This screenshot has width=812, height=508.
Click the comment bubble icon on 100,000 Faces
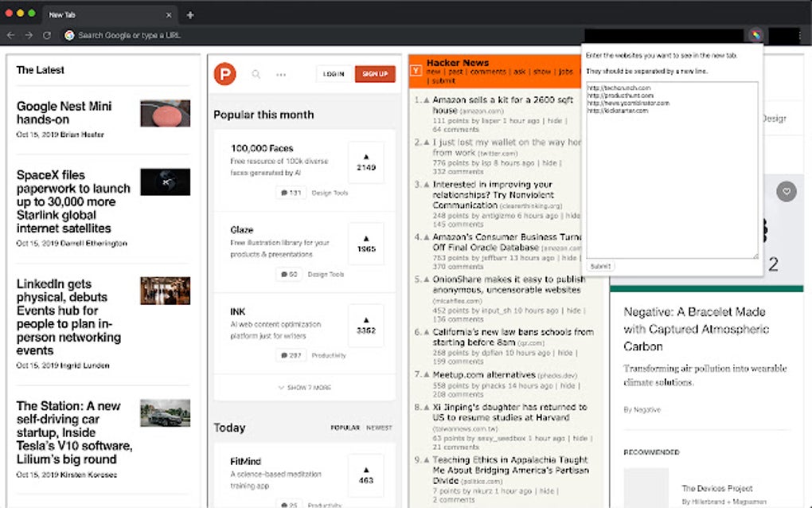(x=286, y=191)
